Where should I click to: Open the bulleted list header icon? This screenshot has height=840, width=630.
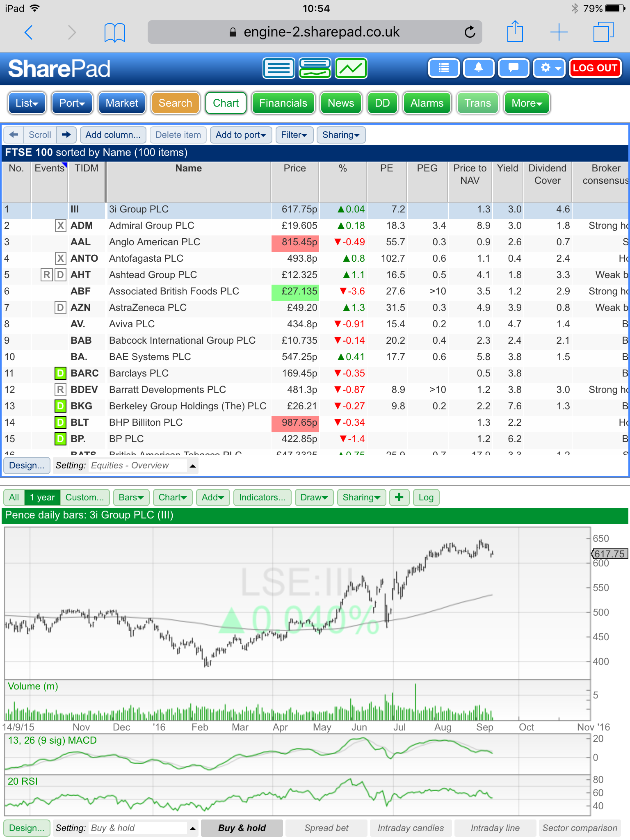tap(444, 68)
